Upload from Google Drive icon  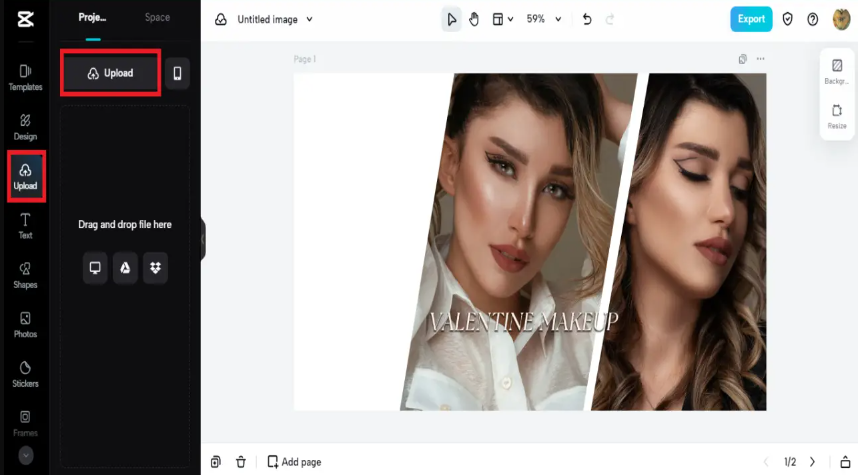coord(125,268)
